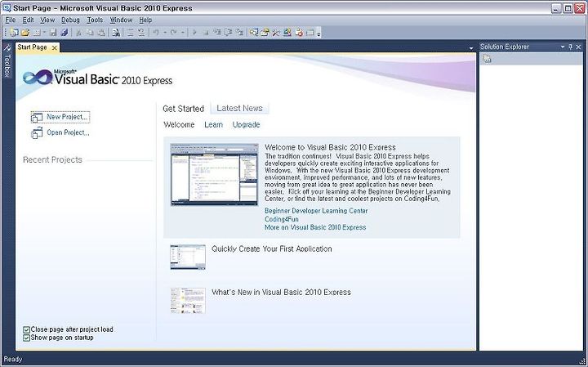Click the Paste clipboard toolbar icon
Image resolution: width=588 pixels, height=367 pixels.
(101, 33)
